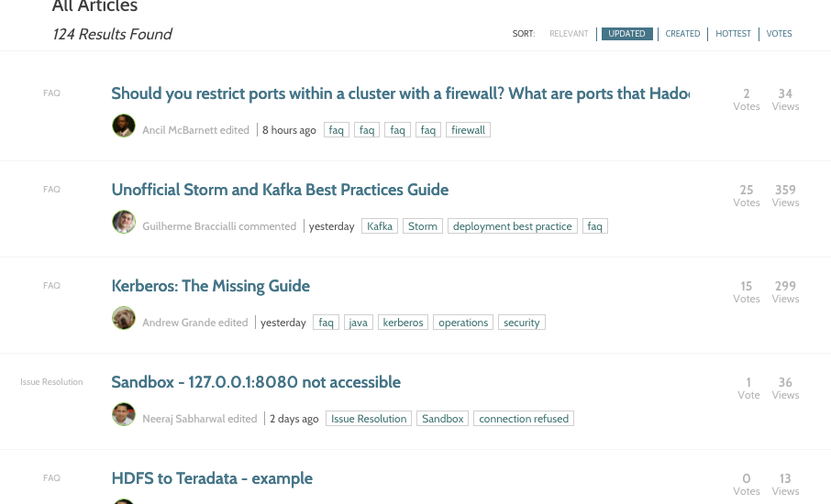This screenshot has width=831, height=504.
Task: Open Kerberos: The Missing Guide article
Action: point(210,286)
